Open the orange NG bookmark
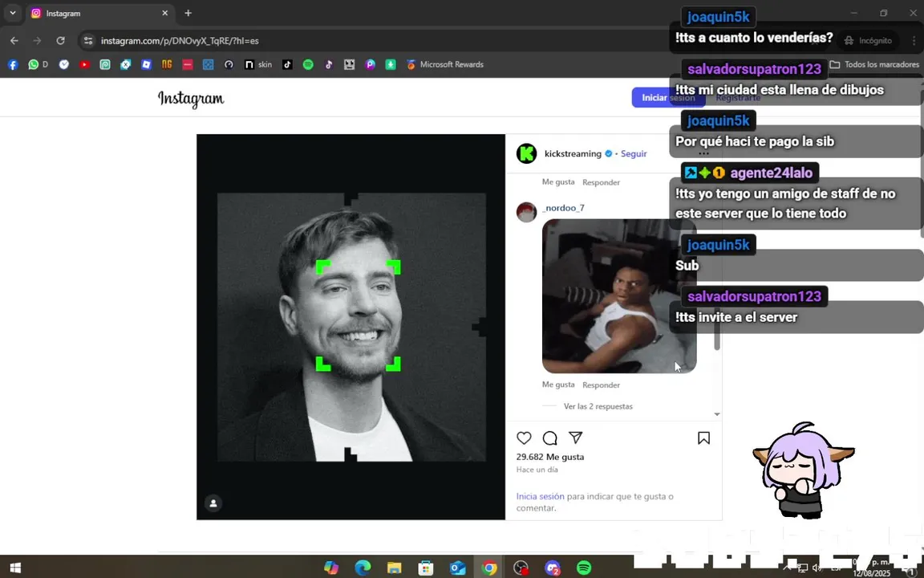This screenshot has width=924, height=578. coord(167,65)
